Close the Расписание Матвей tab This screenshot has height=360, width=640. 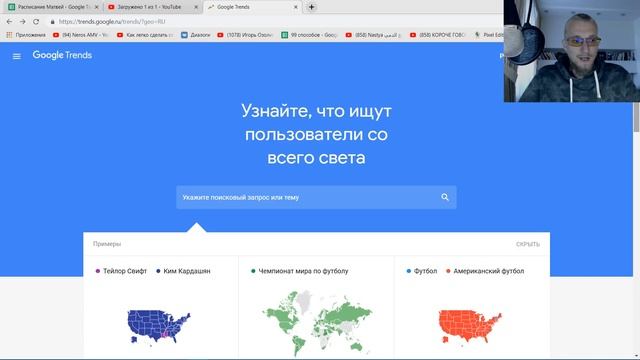97,7
